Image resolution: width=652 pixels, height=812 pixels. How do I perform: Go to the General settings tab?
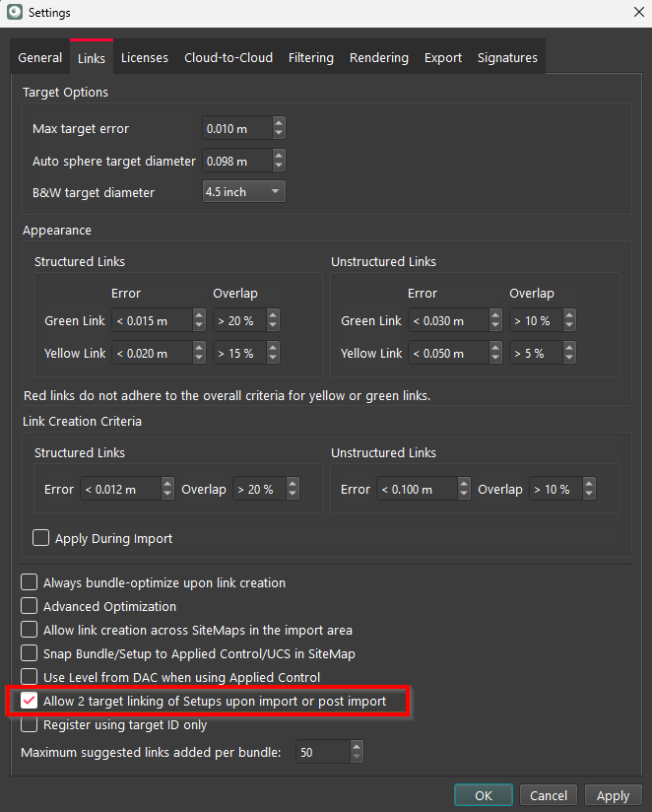pyautogui.click(x=40, y=58)
